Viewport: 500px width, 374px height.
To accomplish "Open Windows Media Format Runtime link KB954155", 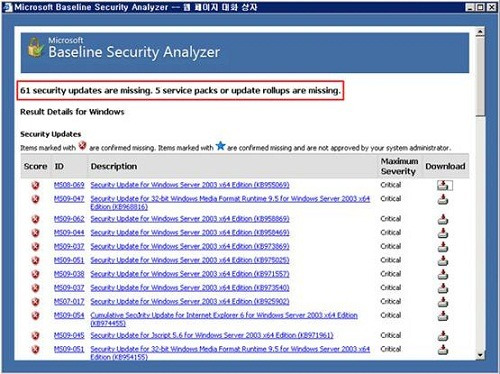I will click(x=230, y=353).
